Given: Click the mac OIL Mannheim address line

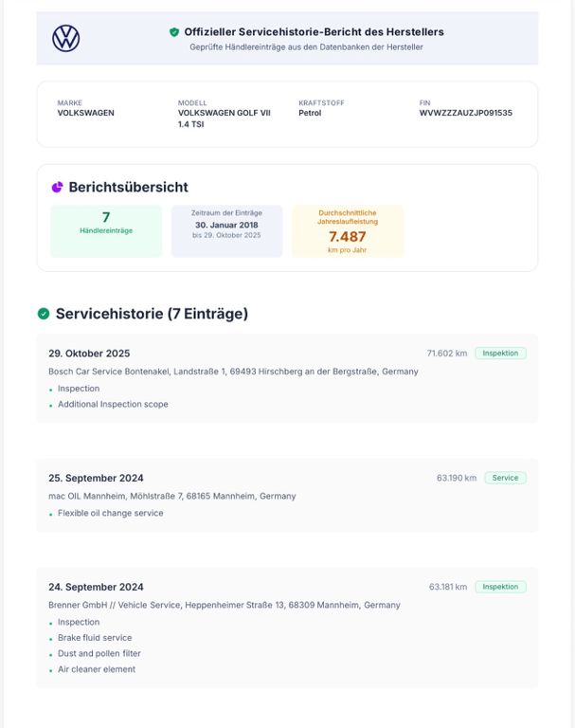Looking at the screenshot, I should [x=172, y=497].
